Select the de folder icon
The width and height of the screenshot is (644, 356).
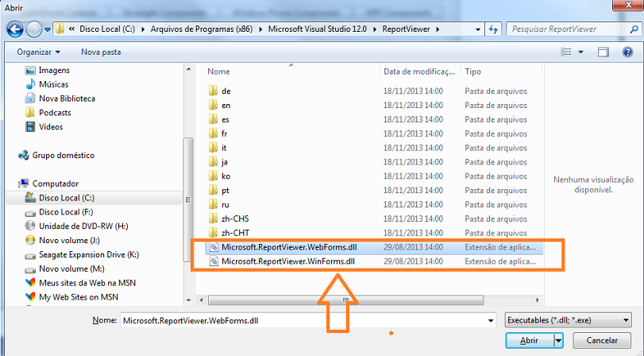[x=213, y=91]
